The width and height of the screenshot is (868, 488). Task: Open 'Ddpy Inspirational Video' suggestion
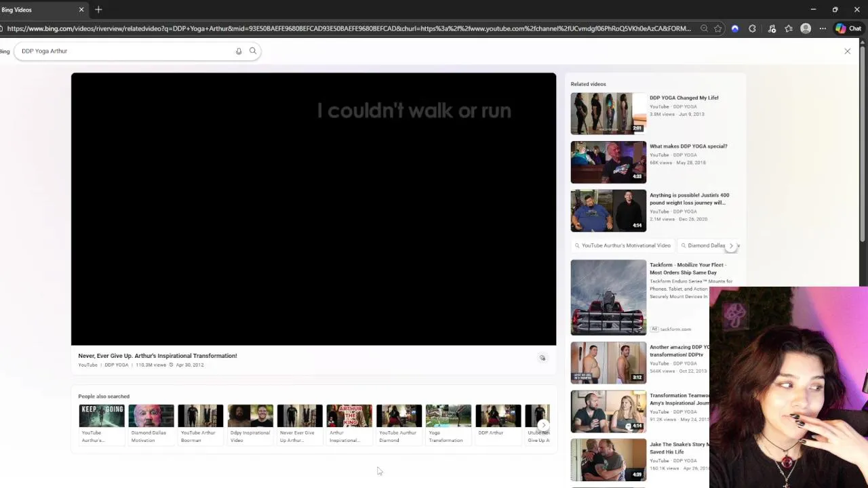[250, 424]
